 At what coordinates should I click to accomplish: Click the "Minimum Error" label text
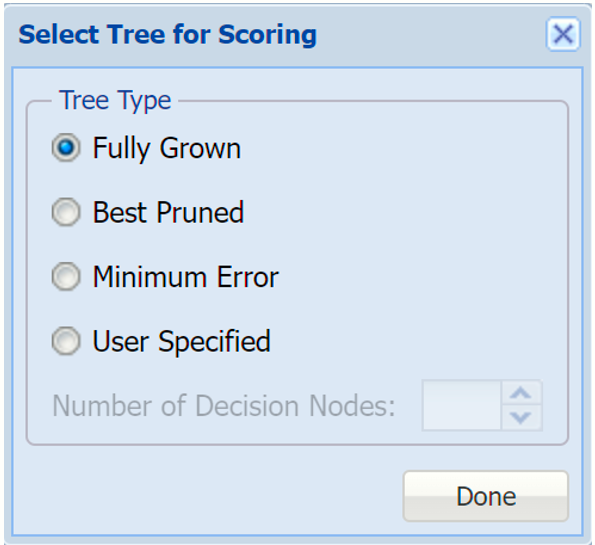point(186,277)
